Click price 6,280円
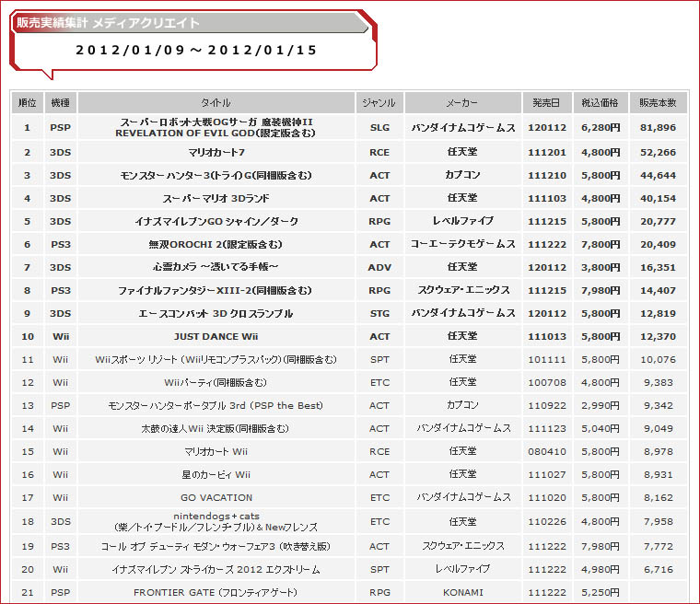This screenshot has height=604, width=700. point(601,128)
